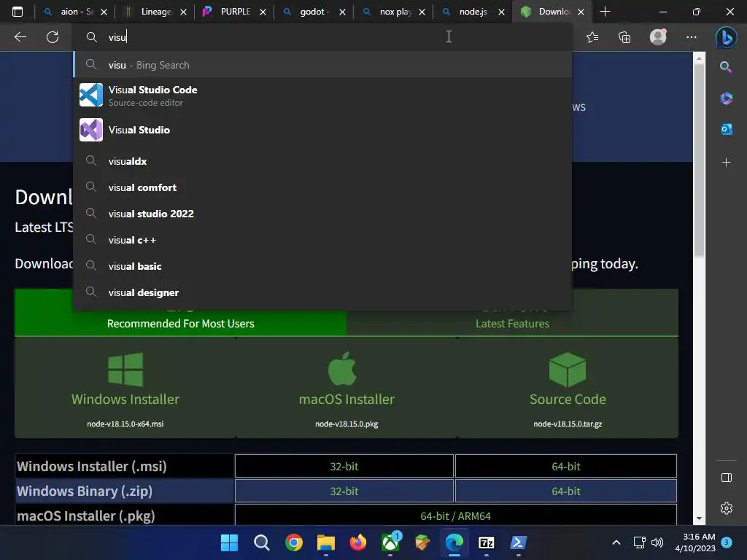This screenshot has height=560, width=747.
Task: Open sidebar settings gear icon
Action: (726, 508)
